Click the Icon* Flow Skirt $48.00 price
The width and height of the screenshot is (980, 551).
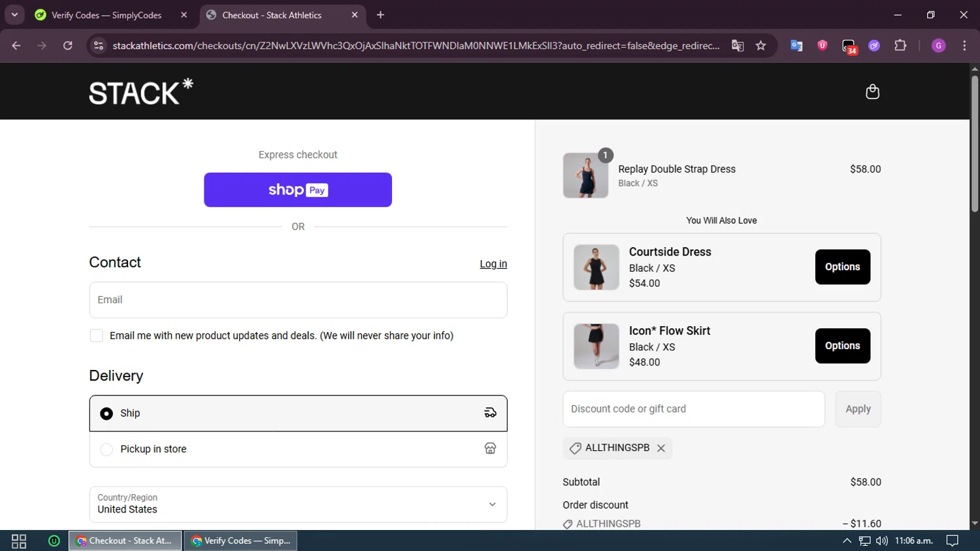pyautogui.click(x=645, y=362)
